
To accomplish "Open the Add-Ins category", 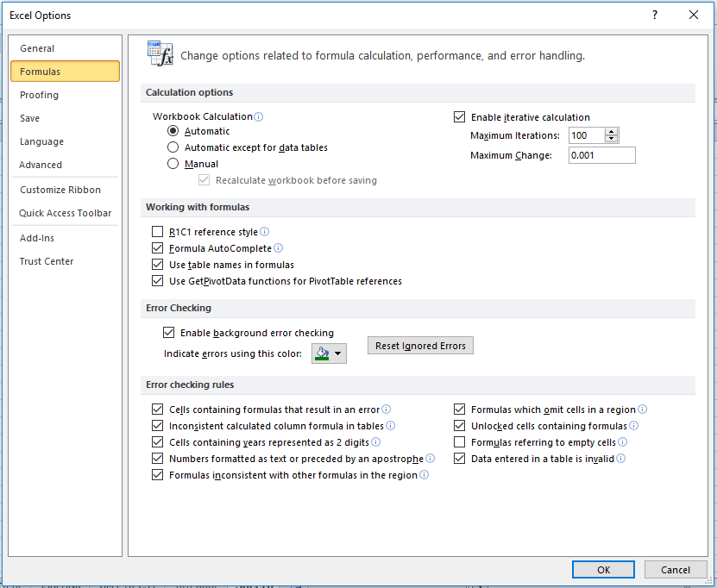I will pyautogui.click(x=65, y=238).
